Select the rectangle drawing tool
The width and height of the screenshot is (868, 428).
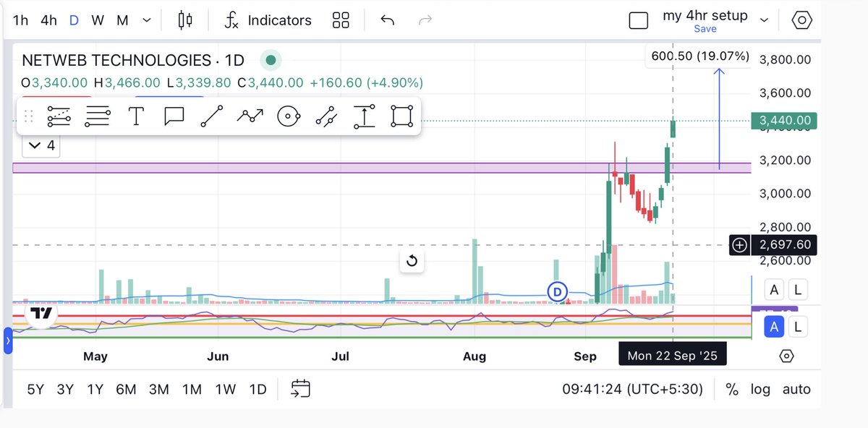click(x=402, y=116)
